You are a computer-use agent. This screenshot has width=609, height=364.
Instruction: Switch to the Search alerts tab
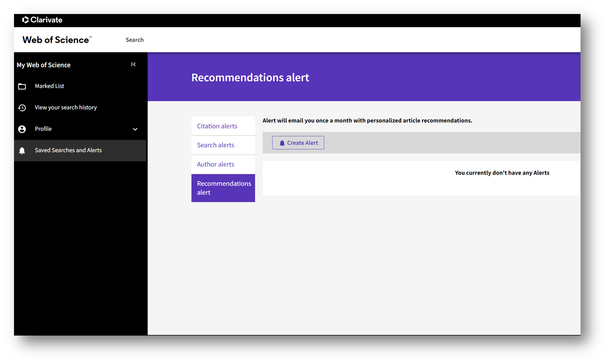(223, 145)
